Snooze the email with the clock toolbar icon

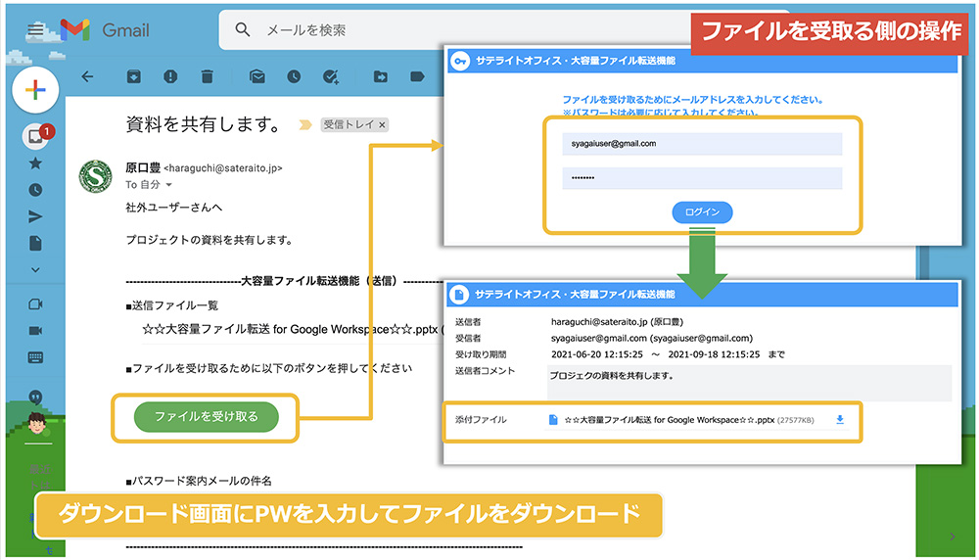(294, 76)
